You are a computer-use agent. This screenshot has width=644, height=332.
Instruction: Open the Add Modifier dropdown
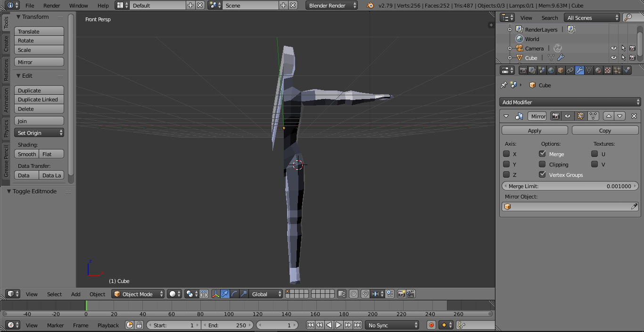point(570,102)
